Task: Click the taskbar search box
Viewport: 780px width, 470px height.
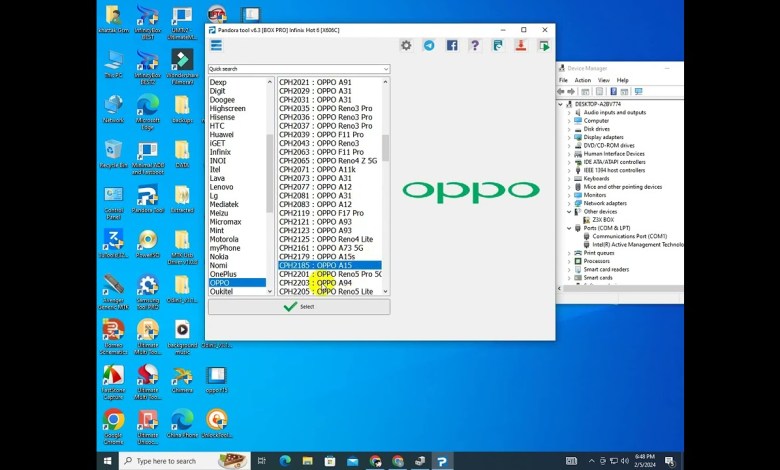Action: pyautogui.click(x=184, y=461)
